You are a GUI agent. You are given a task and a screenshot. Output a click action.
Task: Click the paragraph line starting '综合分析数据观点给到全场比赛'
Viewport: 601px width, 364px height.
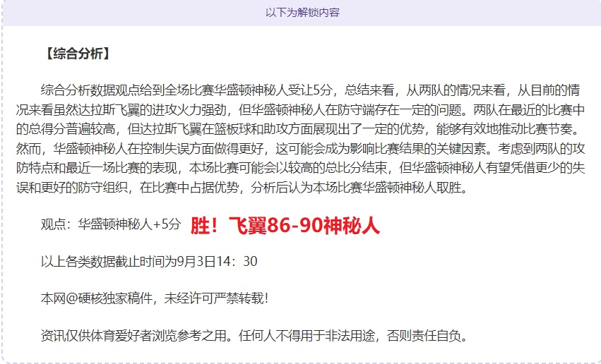(311, 91)
